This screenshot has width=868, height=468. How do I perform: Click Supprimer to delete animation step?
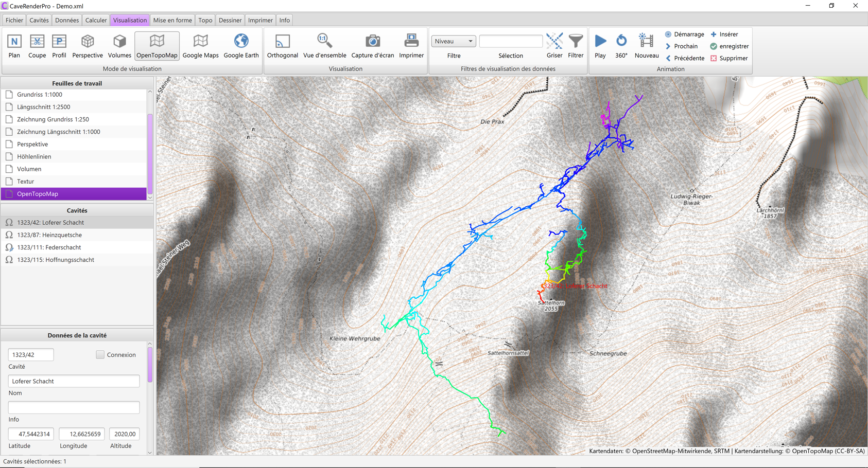click(728, 58)
